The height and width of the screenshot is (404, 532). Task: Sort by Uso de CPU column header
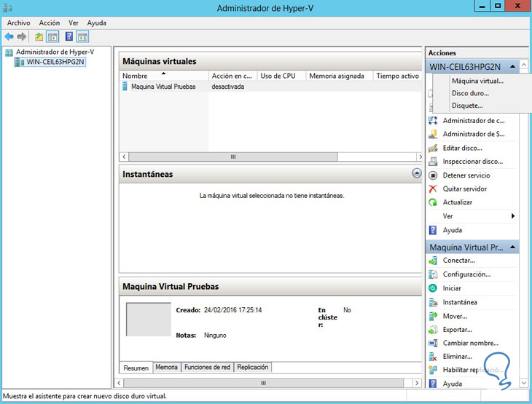pos(281,76)
